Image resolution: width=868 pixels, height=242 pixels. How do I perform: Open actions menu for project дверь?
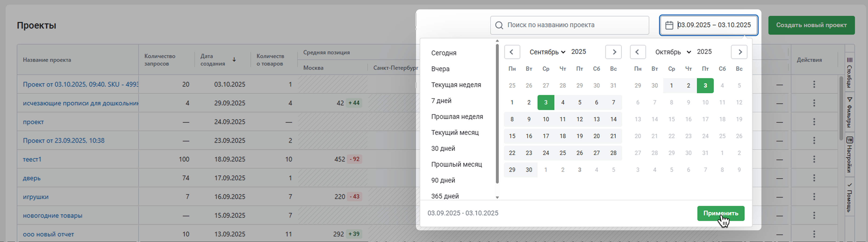click(x=814, y=178)
